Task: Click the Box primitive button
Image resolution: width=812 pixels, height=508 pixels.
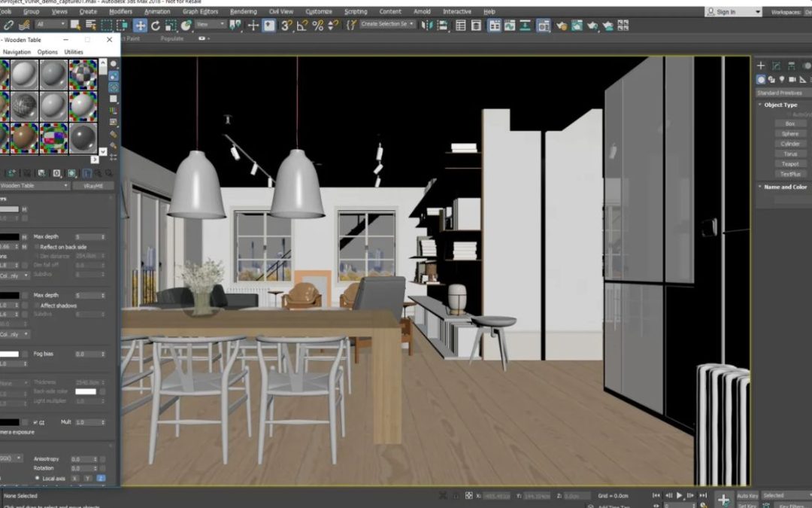Action: [x=790, y=124]
